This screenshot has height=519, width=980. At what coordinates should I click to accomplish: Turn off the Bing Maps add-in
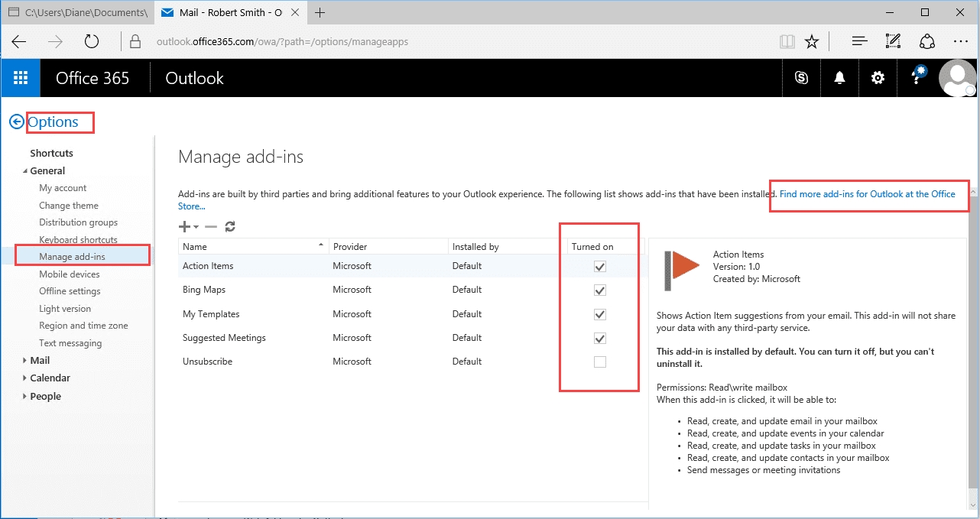pos(600,290)
